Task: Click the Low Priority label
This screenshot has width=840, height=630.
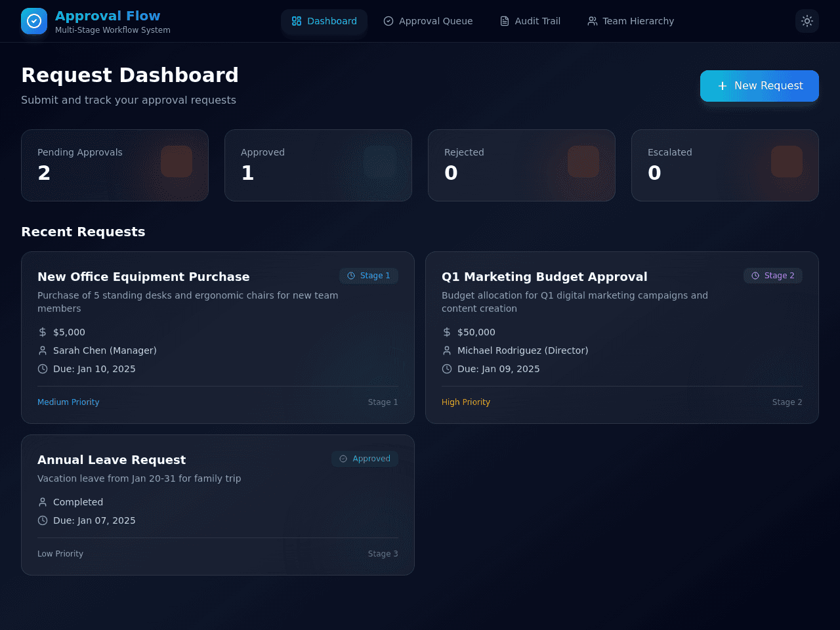Action: tap(60, 554)
